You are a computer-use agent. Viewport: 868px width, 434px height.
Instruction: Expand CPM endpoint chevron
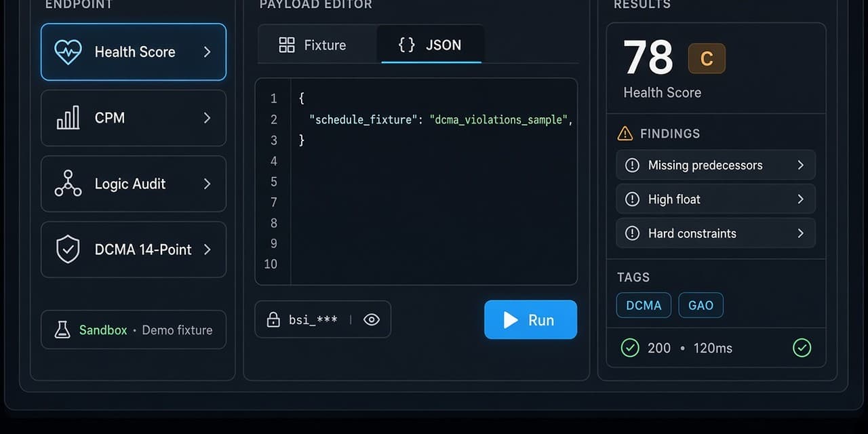coord(208,118)
